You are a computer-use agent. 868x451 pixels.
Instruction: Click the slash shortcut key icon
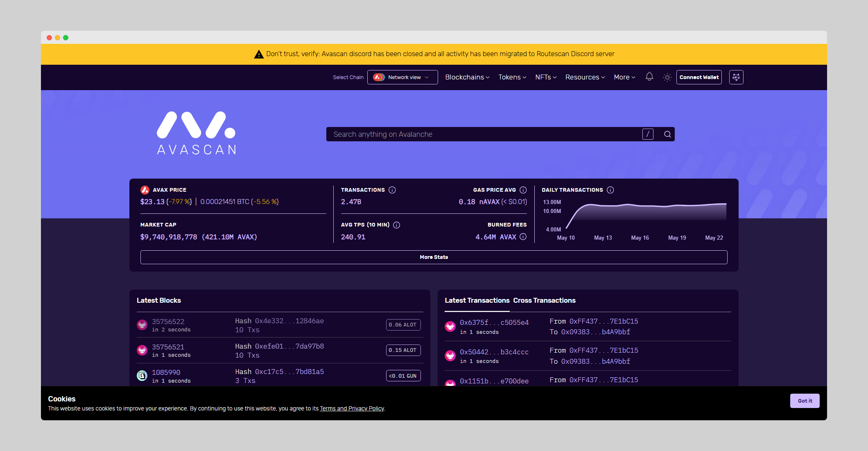648,134
